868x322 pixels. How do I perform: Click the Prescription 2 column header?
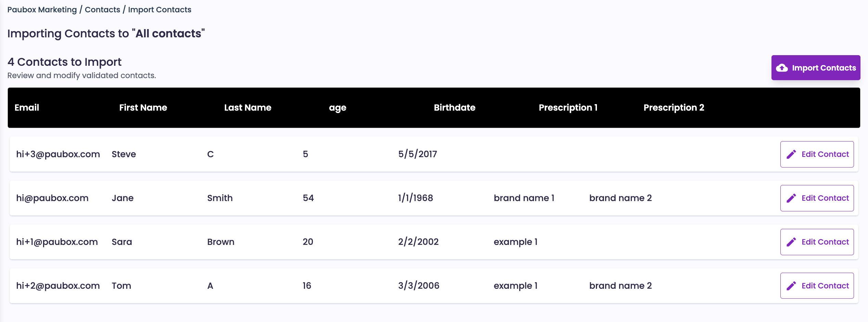click(674, 108)
